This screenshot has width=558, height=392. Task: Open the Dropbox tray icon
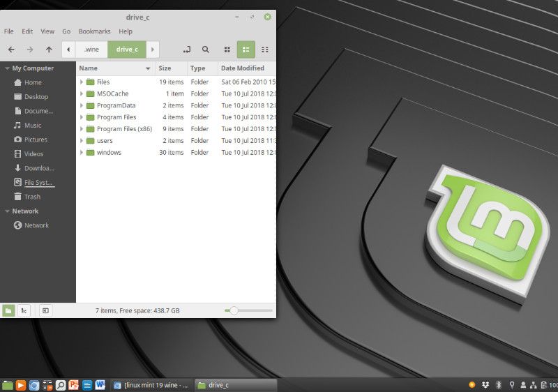485,385
